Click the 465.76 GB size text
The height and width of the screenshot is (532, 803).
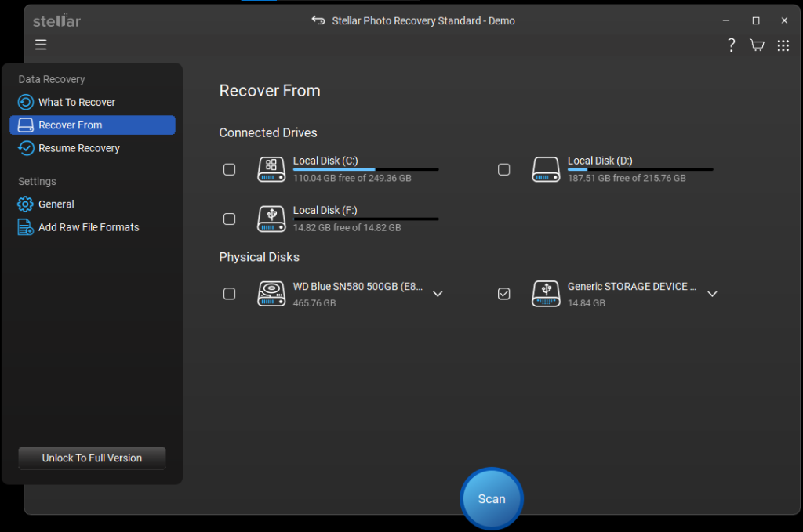[314, 303]
